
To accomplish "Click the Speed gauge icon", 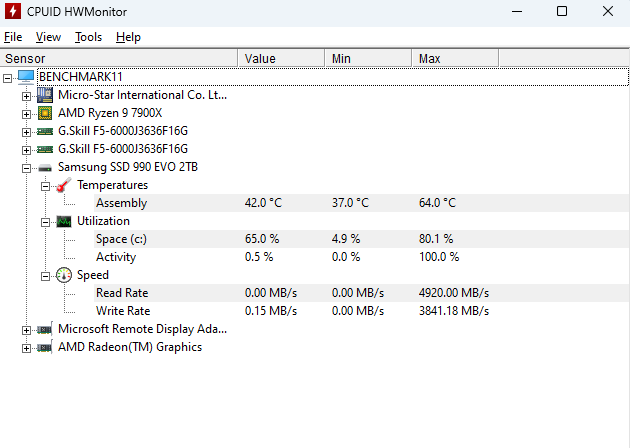I will 64,275.
